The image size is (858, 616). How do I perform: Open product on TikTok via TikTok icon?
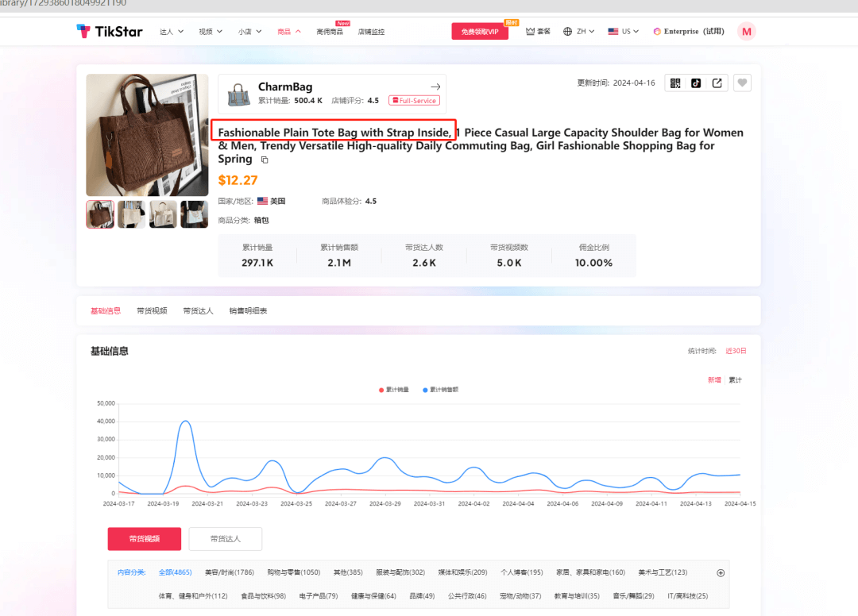coord(696,83)
